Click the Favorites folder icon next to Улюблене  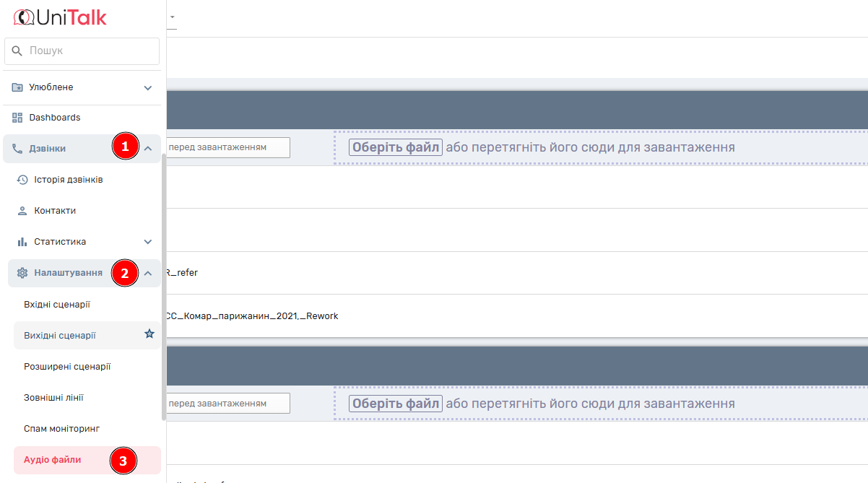[17, 87]
